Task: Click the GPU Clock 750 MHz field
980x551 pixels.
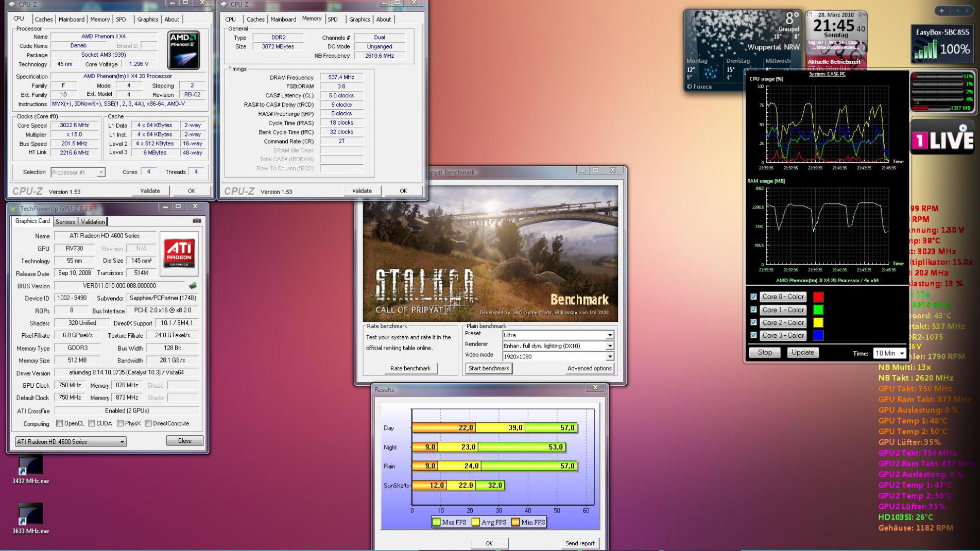Action: [70, 385]
